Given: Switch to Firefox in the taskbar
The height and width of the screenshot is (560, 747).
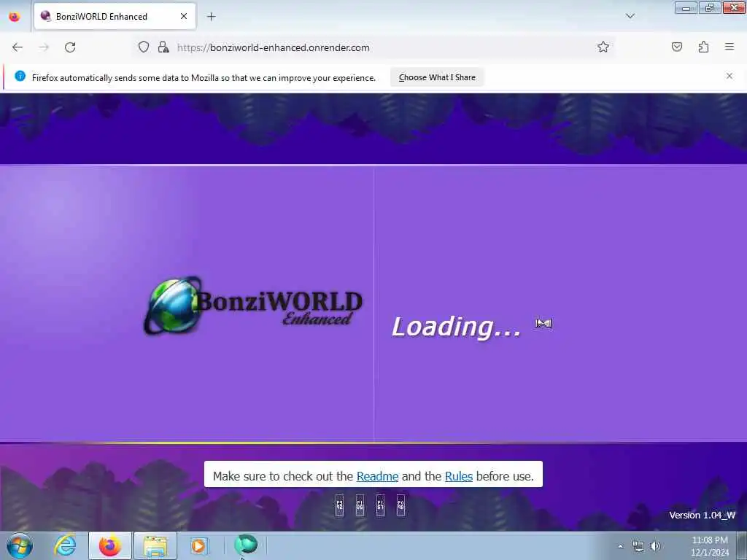Looking at the screenshot, I should pyautogui.click(x=110, y=545).
